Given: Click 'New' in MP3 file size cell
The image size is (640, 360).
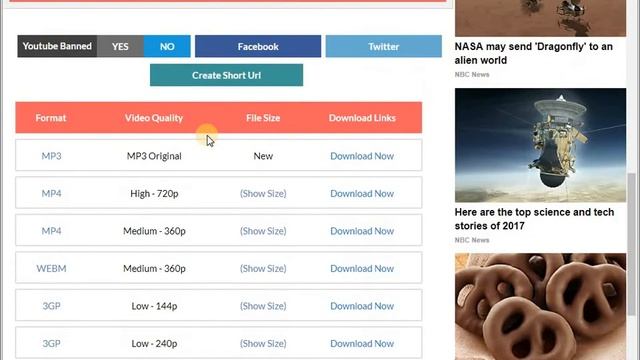Looking at the screenshot, I should pos(263,156).
